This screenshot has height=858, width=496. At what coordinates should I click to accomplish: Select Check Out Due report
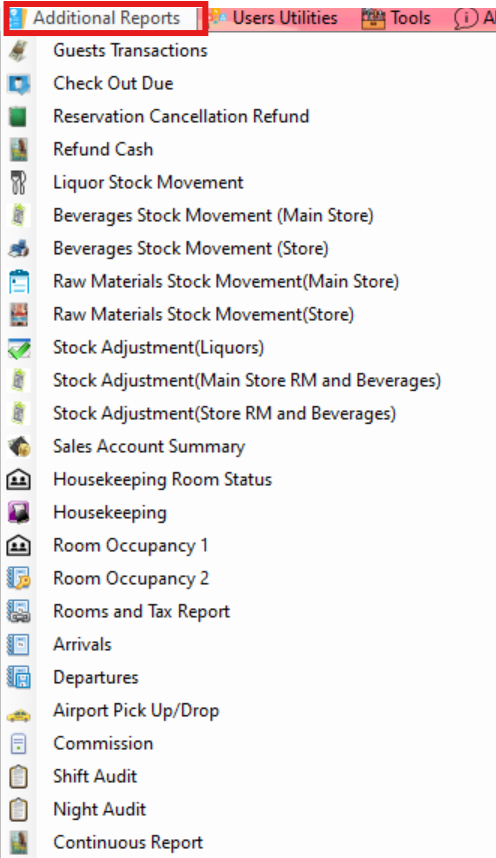113,84
